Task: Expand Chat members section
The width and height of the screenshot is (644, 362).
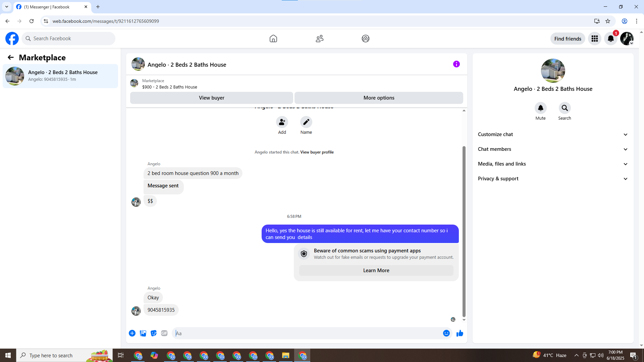Action: [553, 149]
